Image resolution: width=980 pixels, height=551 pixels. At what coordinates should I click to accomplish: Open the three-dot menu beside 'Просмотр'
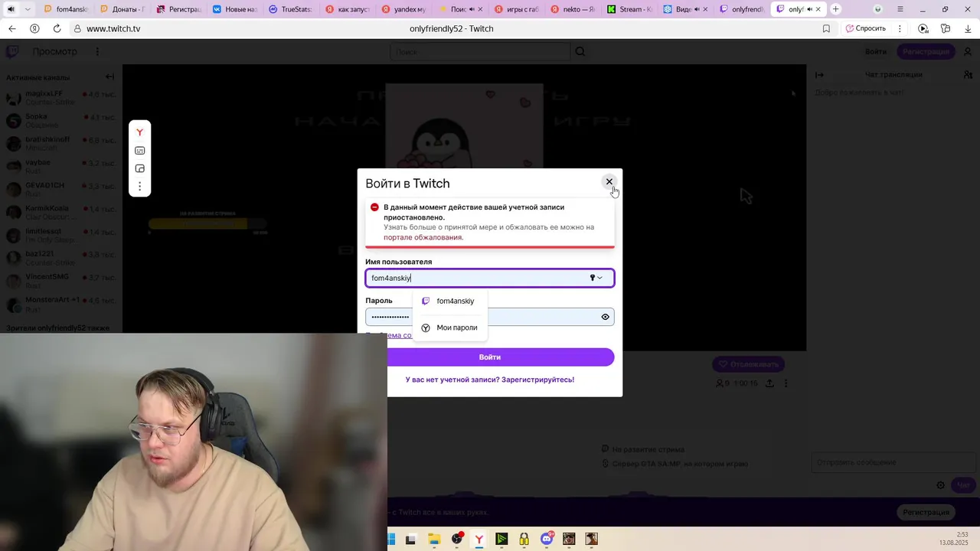97,51
